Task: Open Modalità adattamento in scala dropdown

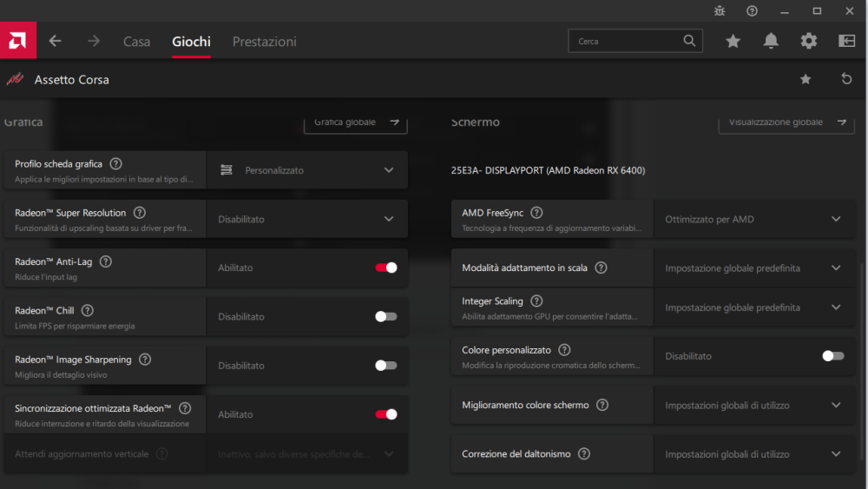Action: point(754,268)
